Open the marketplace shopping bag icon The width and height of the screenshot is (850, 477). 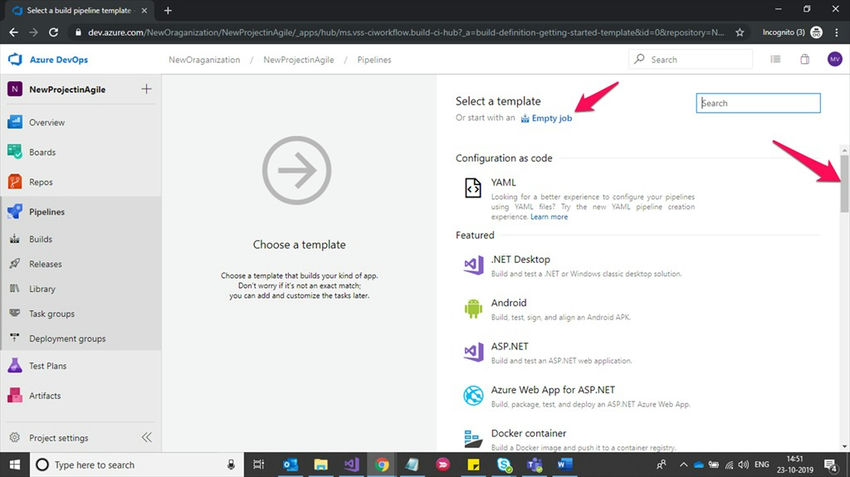pos(805,59)
